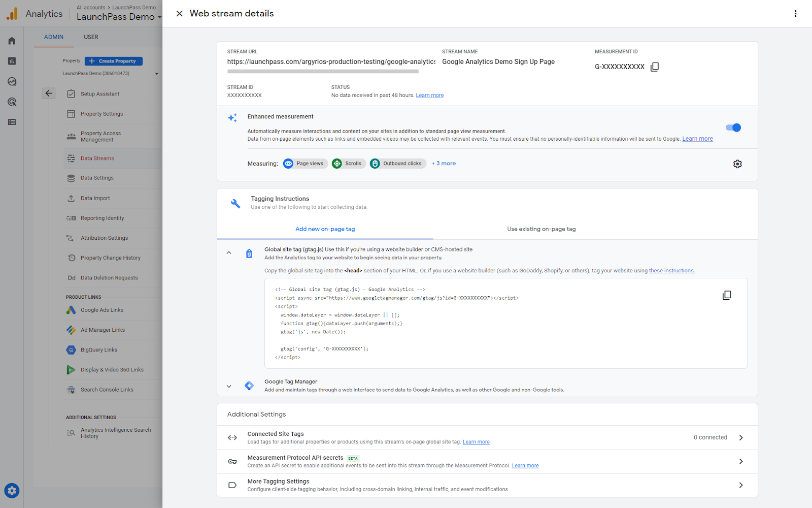This screenshot has height=508, width=812.
Task: Expand the Google Tag Manager section
Action: (x=229, y=386)
